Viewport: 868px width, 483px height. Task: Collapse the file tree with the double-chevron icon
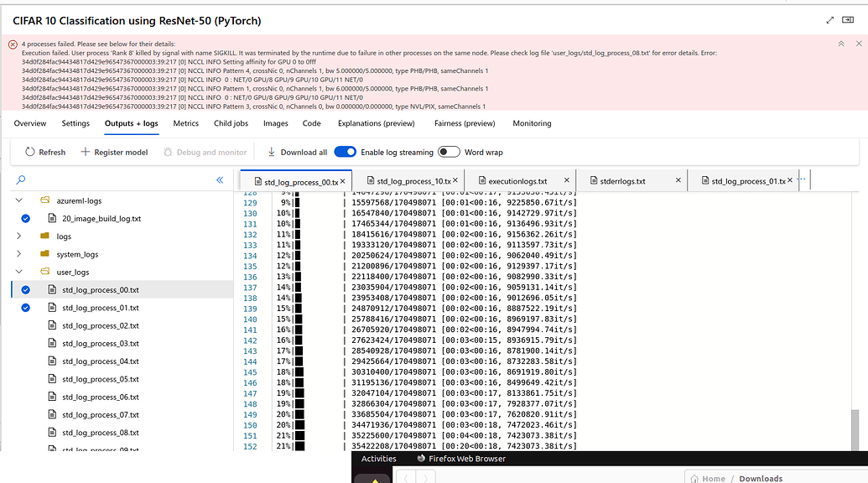click(221, 179)
